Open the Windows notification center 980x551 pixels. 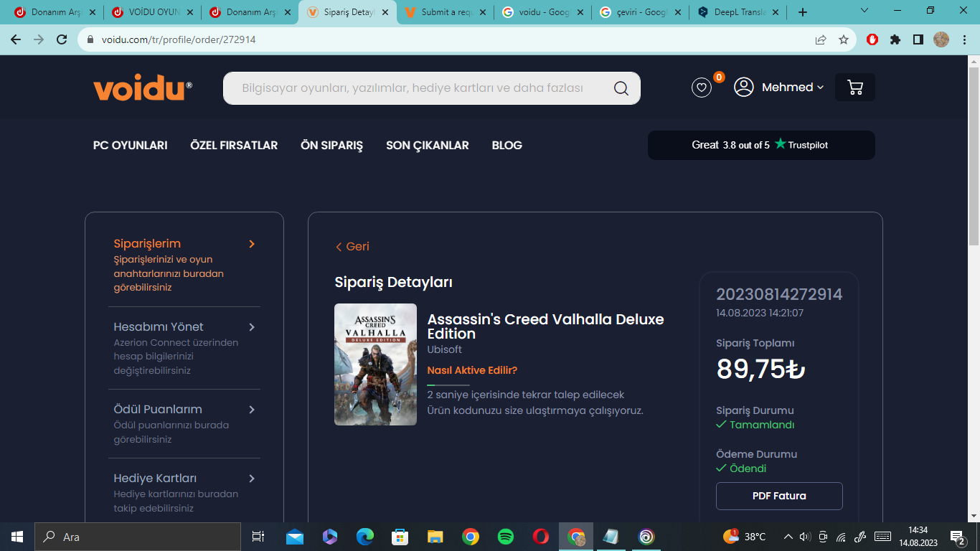tap(957, 537)
